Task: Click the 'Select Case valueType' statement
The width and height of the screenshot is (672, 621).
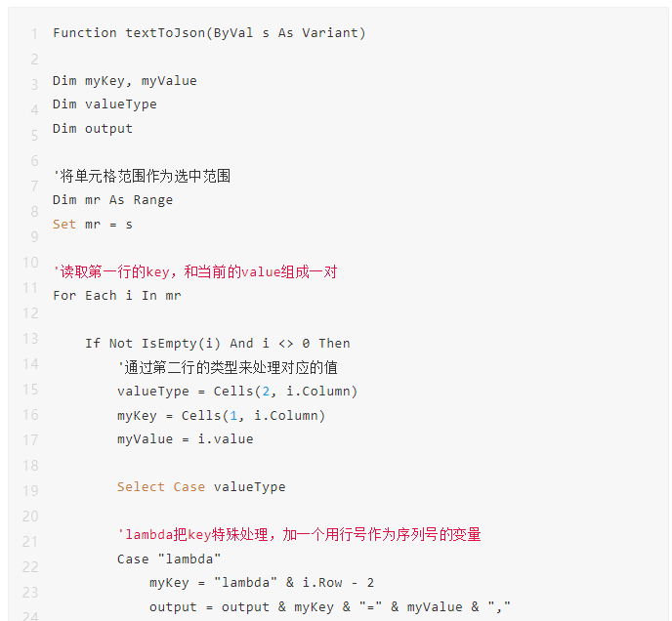Action: [x=201, y=487]
